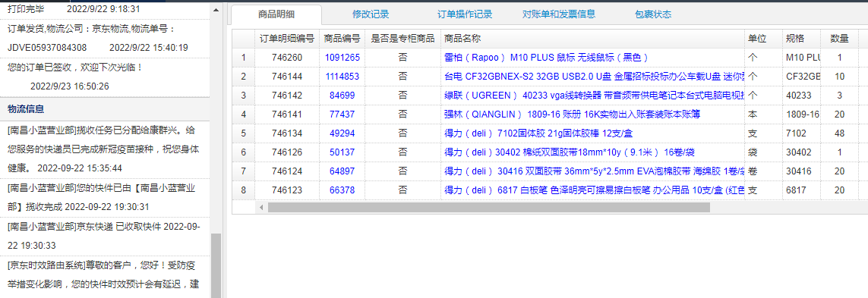This screenshot has width=868, height=298.
Task: Open product number link 1091265
Action: (x=342, y=58)
